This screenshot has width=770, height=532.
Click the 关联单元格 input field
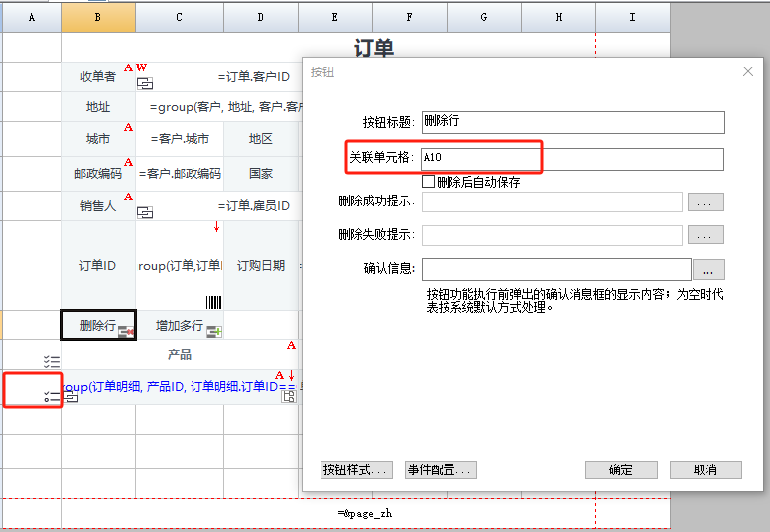tap(573, 158)
